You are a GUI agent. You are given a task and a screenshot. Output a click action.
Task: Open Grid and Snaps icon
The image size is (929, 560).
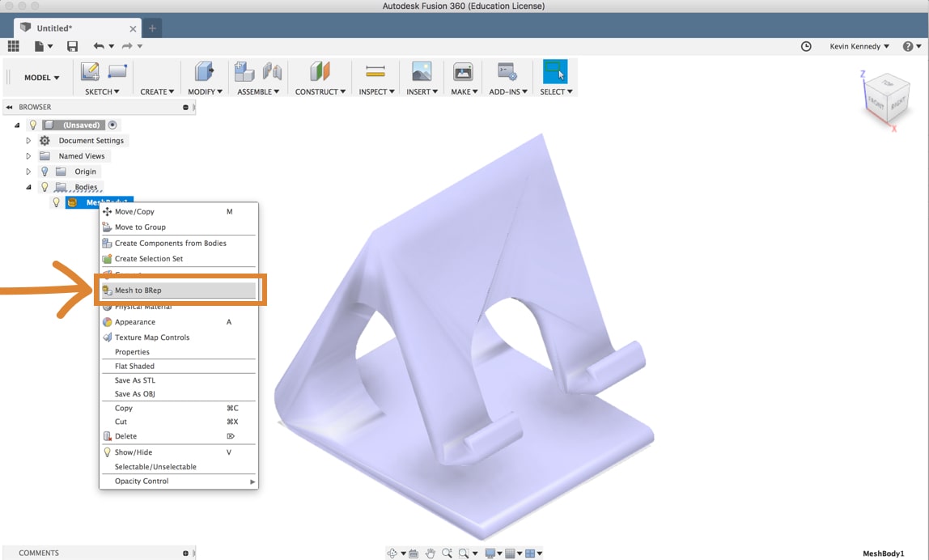pyautogui.click(x=510, y=554)
